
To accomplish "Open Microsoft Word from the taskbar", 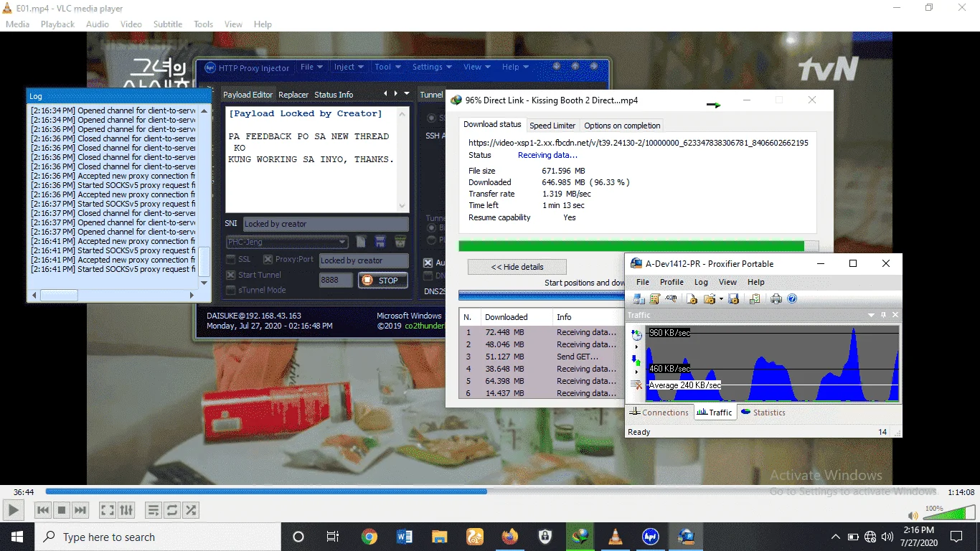I will point(404,537).
